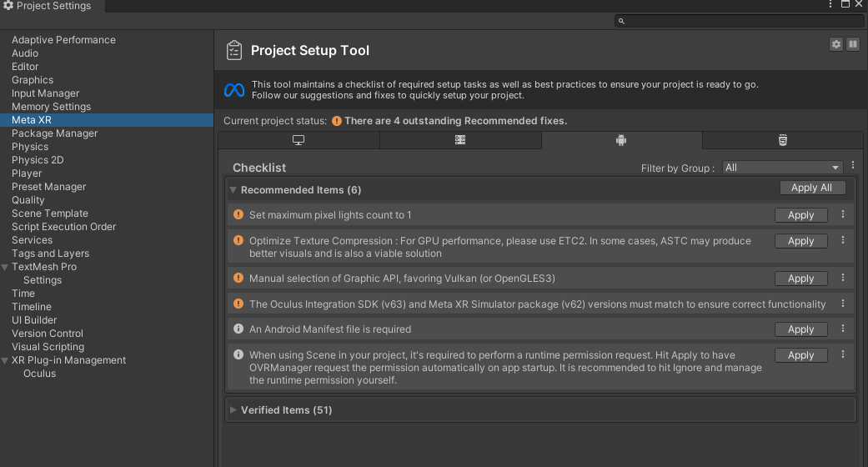Viewport: 868px width, 467px height.
Task: Expand the Verified Items (51) section
Action: click(233, 410)
